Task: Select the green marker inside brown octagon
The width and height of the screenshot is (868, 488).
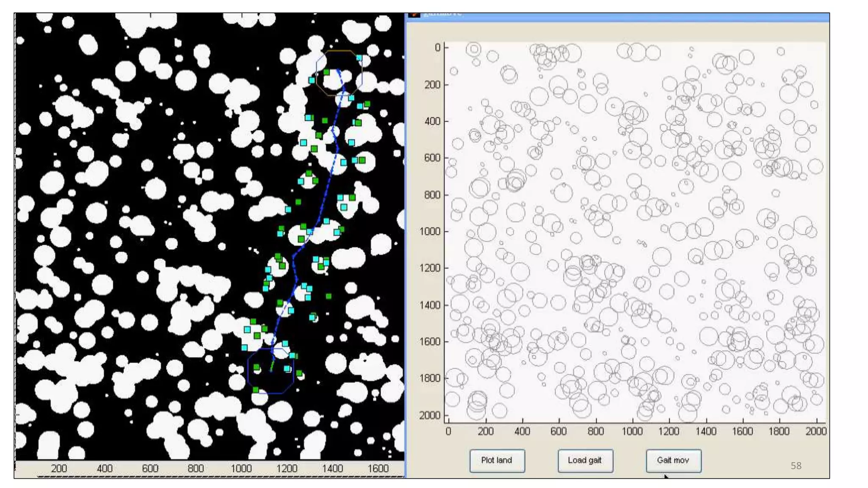Action: coord(327,72)
